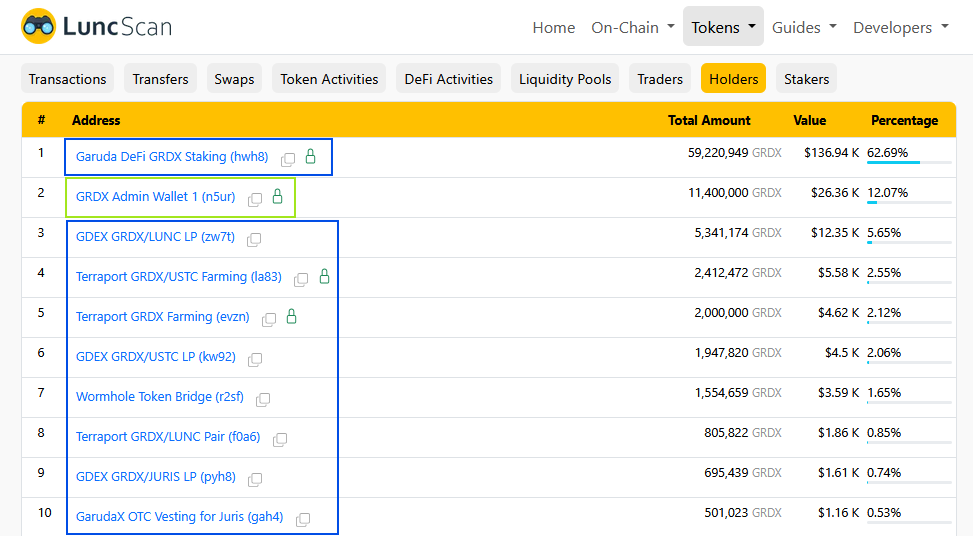
Task: Click the $5.58 K value cell
Action: pyautogui.click(x=839, y=272)
